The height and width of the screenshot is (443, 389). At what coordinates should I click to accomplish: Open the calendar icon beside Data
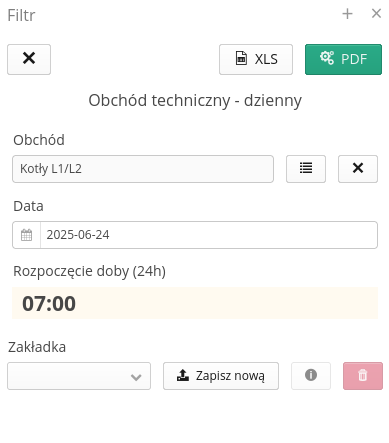pyautogui.click(x=27, y=235)
